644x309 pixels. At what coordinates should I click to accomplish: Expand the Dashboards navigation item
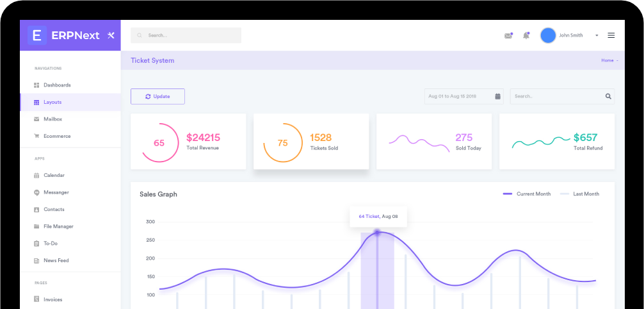coord(57,85)
